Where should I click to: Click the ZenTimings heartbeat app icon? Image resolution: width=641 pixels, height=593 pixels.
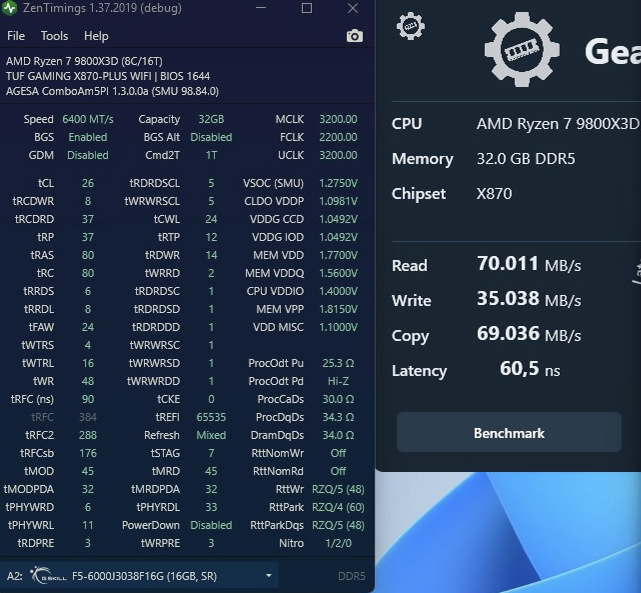(9, 8)
